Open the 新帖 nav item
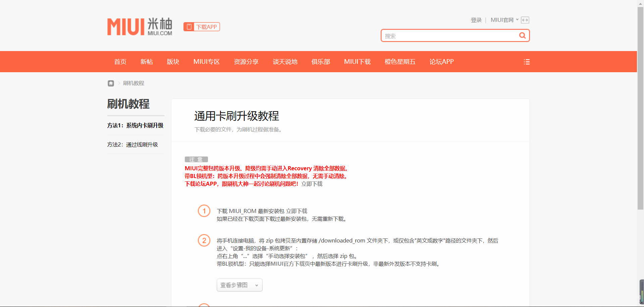644x307 pixels. (x=147, y=62)
